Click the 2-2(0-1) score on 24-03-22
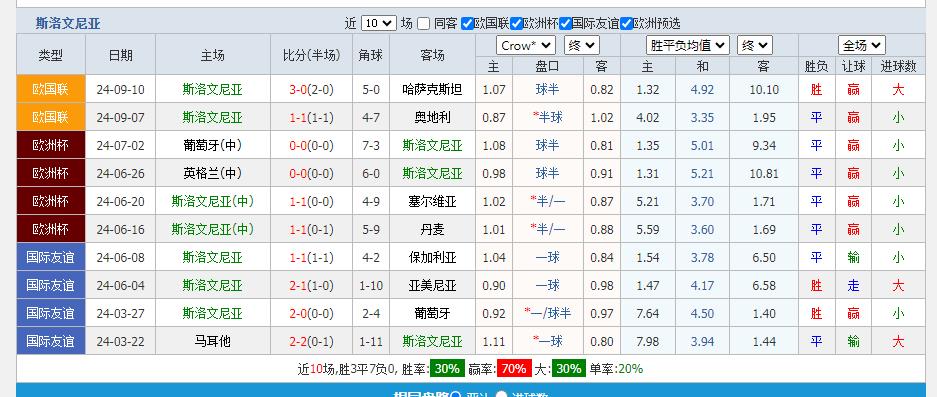Viewport: 937px width, 397px height. click(x=311, y=341)
